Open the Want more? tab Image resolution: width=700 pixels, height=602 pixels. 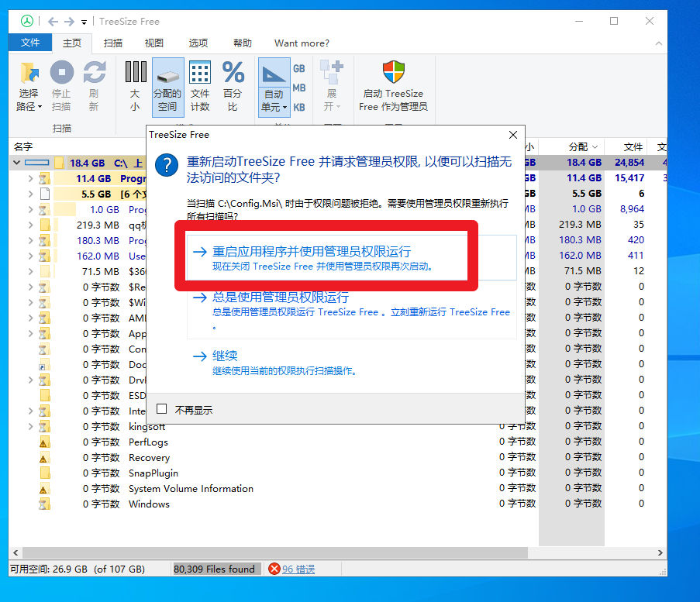coord(302,43)
